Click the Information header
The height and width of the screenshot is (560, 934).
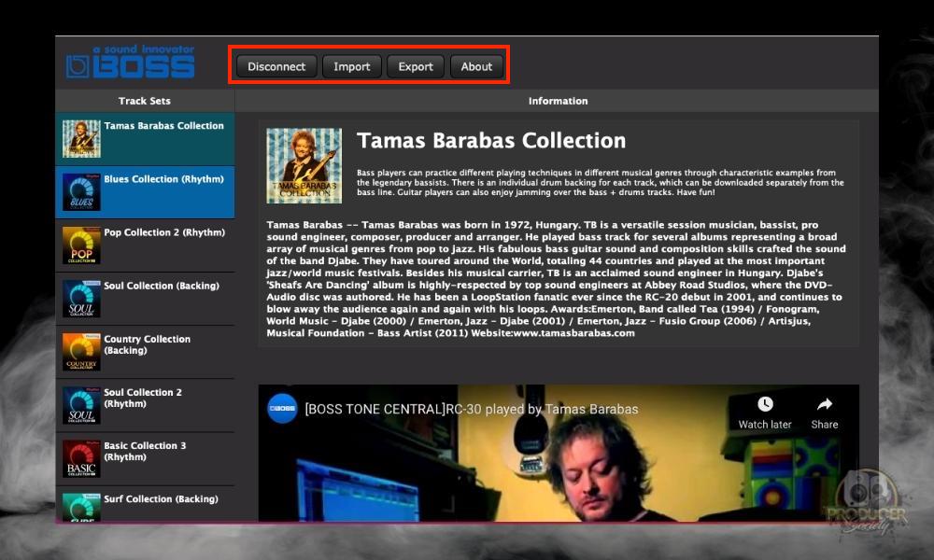[558, 101]
